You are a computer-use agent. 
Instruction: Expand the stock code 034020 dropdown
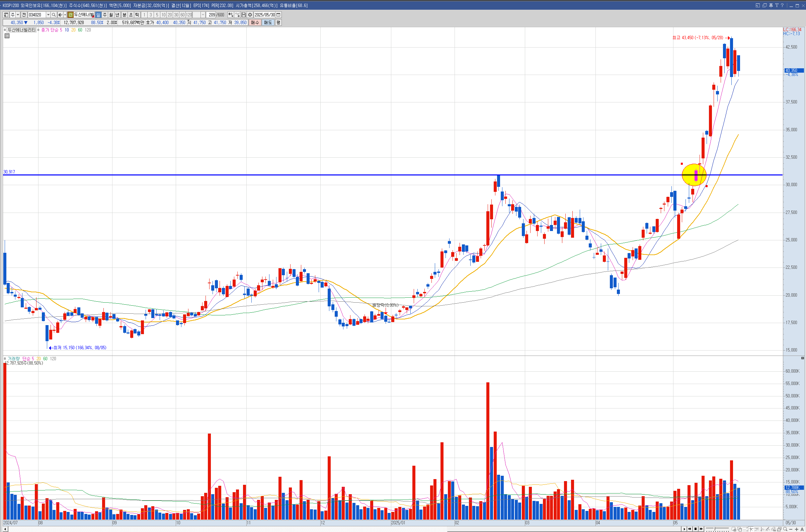click(48, 15)
